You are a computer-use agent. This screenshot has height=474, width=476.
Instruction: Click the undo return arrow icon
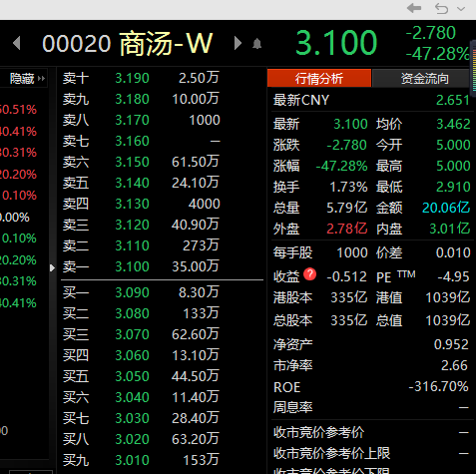click(441, 8)
